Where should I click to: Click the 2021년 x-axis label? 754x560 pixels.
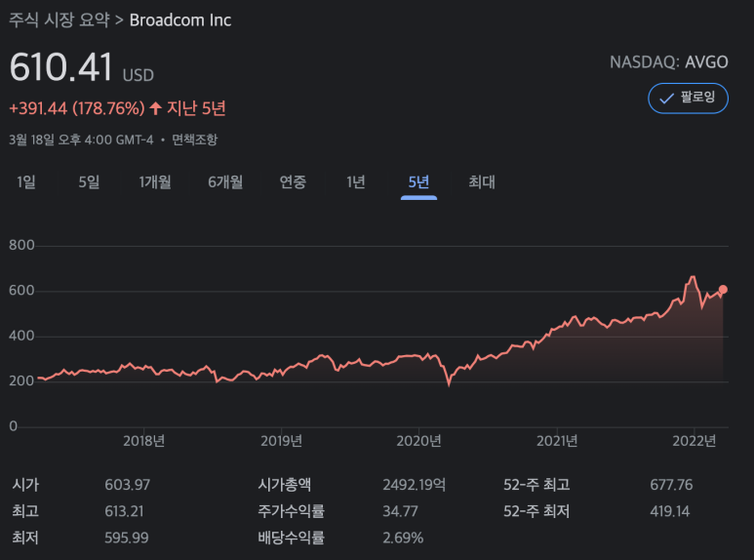click(557, 441)
